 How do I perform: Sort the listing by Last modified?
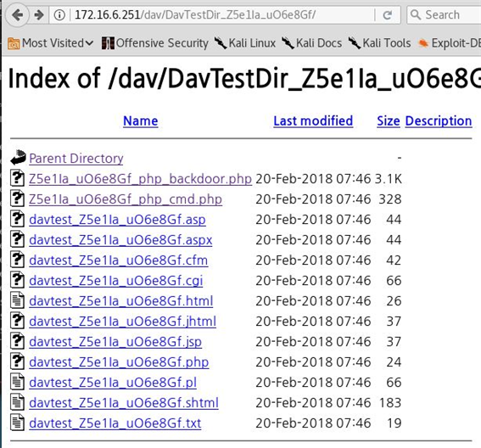tap(313, 120)
